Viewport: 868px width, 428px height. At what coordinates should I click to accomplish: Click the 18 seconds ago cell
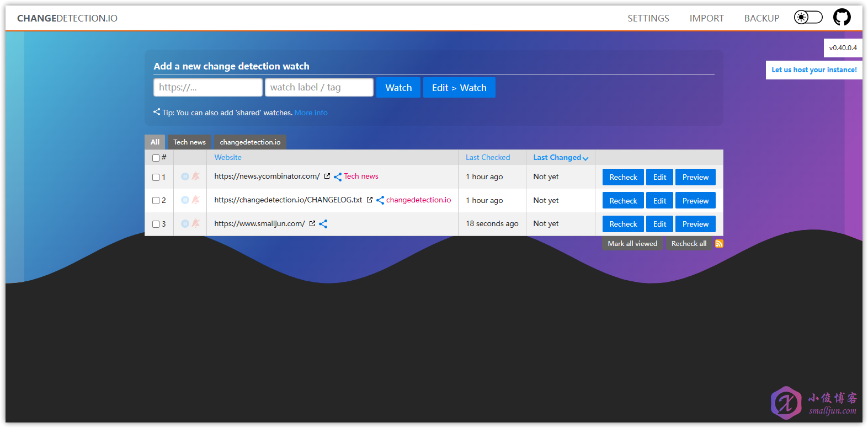(492, 223)
